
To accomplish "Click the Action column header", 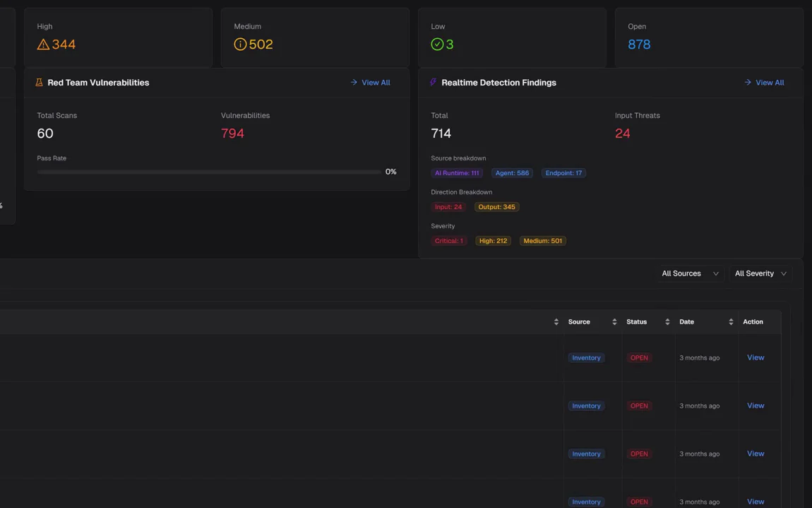I will click(753, 322).
